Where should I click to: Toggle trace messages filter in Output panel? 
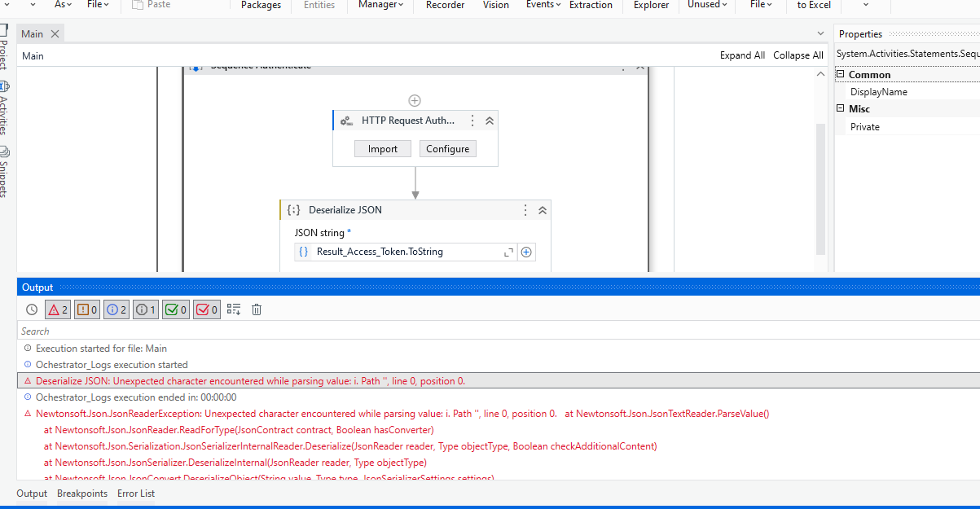pyautogui.click(x=145, y=309)
